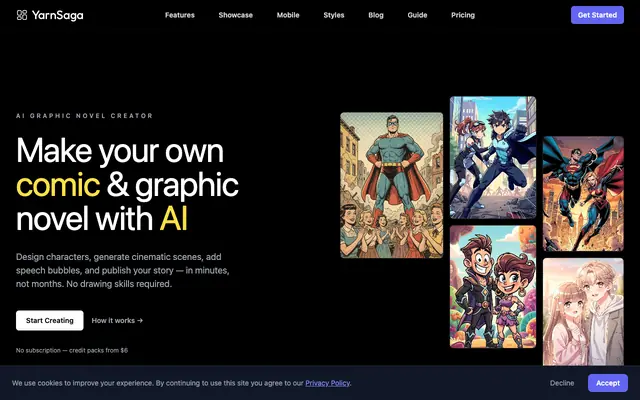Open the retro caped hero with crowd image
This screenshot has height=400, width=640.
391,185
